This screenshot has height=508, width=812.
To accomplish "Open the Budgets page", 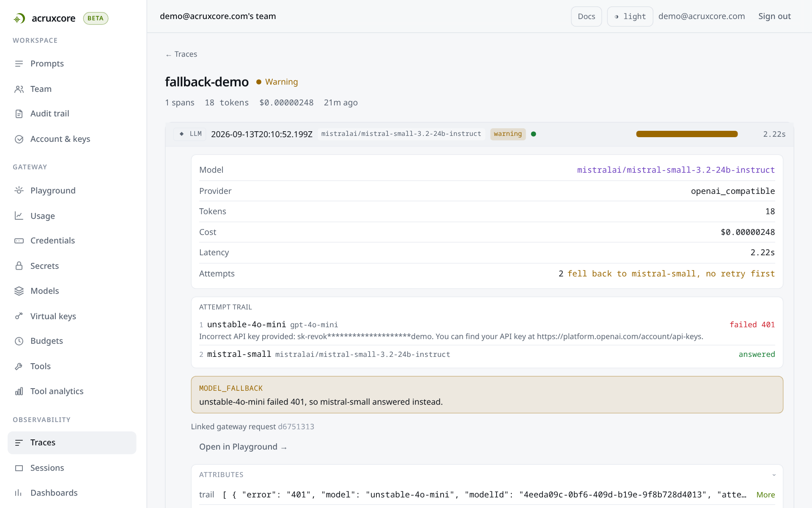I will [x=72, y=341].
